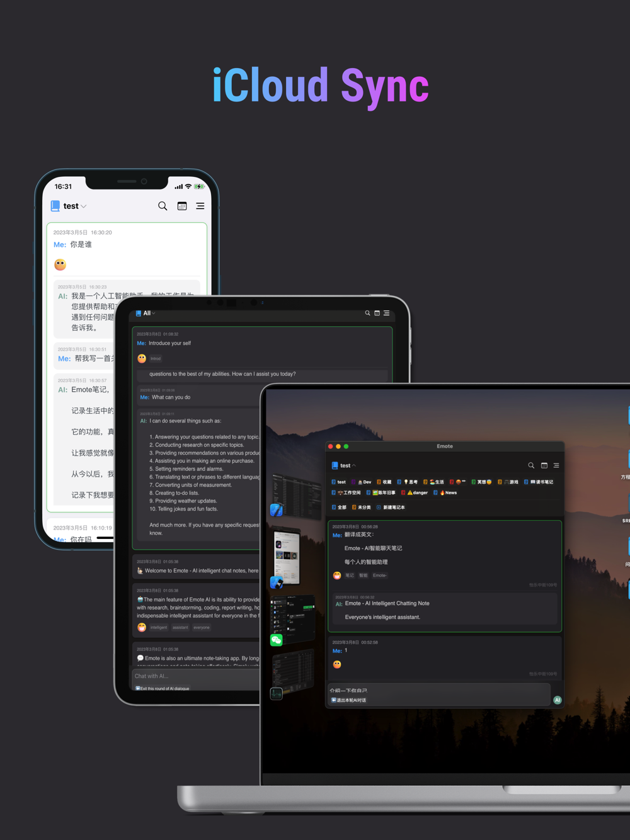Select the 冥想 notebook
The image size is (630, 840).
coord(481,482)
